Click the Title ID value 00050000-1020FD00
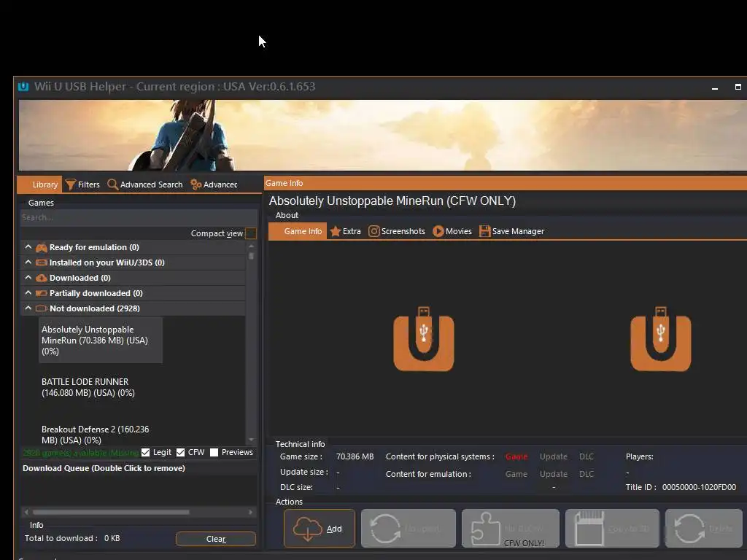 (699, 487)
